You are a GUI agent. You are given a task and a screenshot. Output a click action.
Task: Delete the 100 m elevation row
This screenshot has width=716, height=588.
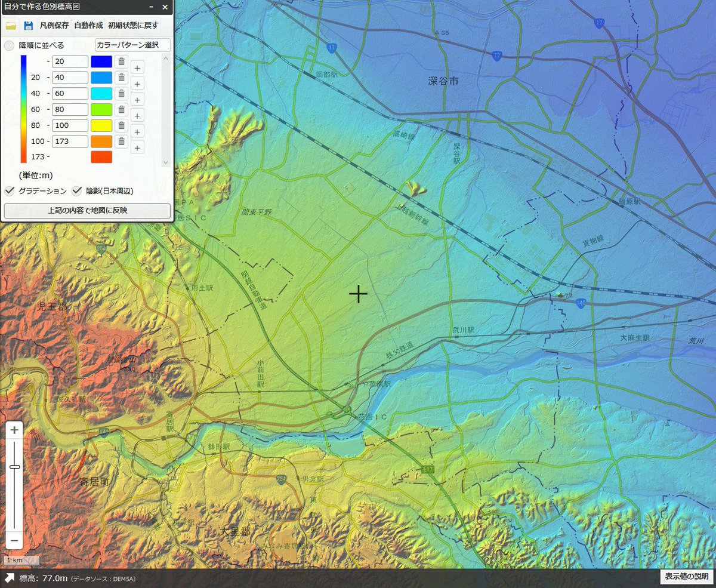point(121,125)
